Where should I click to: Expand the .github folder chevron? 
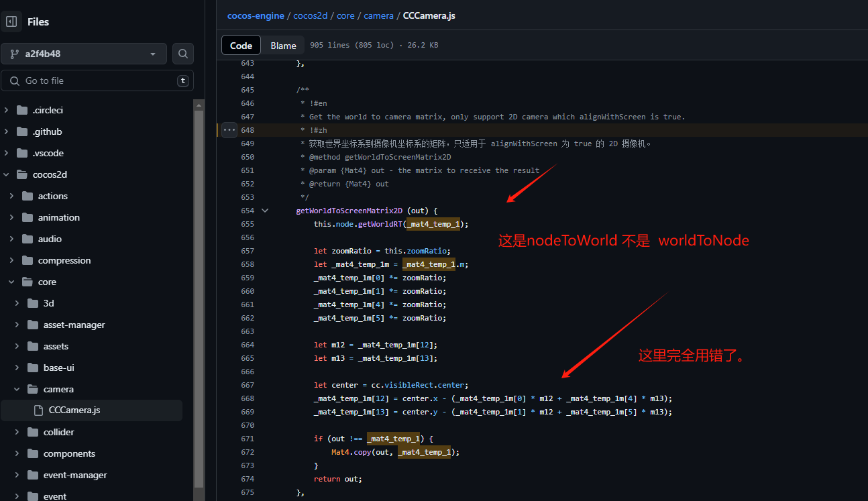pyautogui.click(x=7, y=131)
